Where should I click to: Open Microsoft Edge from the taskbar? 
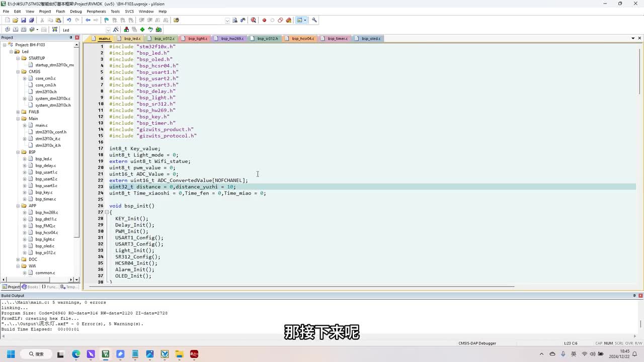pyautogui.click(x=76, y=354)
